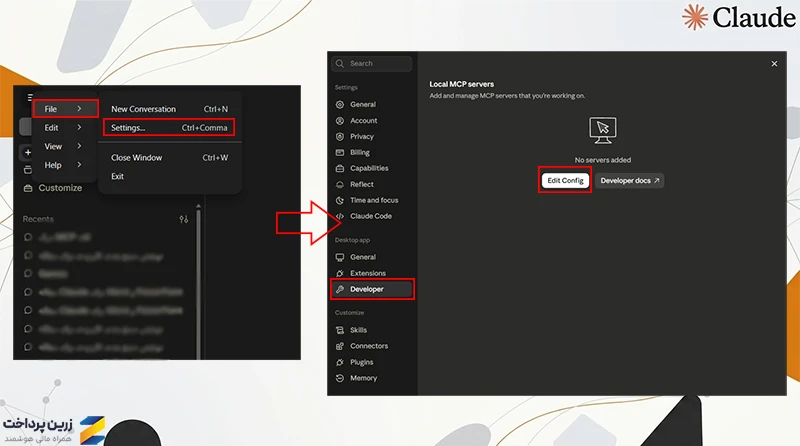800x446 pixels.
Task: Click the Memory history icon
Action: (340, 378)
